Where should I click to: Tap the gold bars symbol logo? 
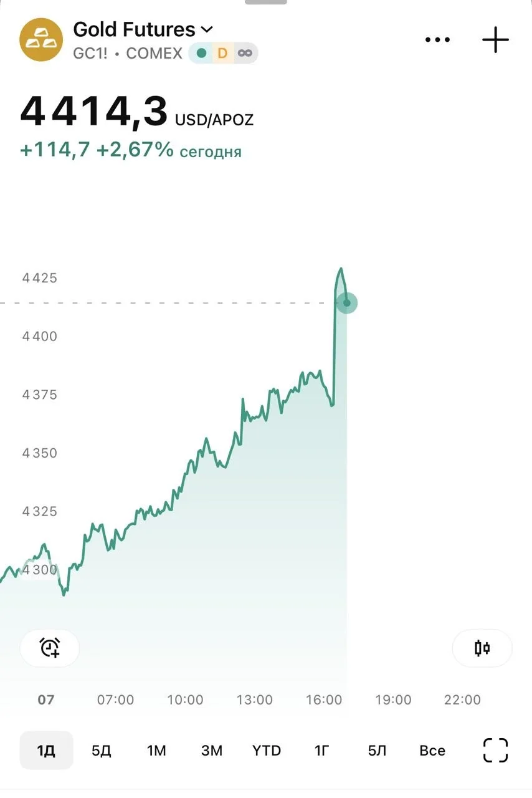pyautogui.click(x=41, y=39)
